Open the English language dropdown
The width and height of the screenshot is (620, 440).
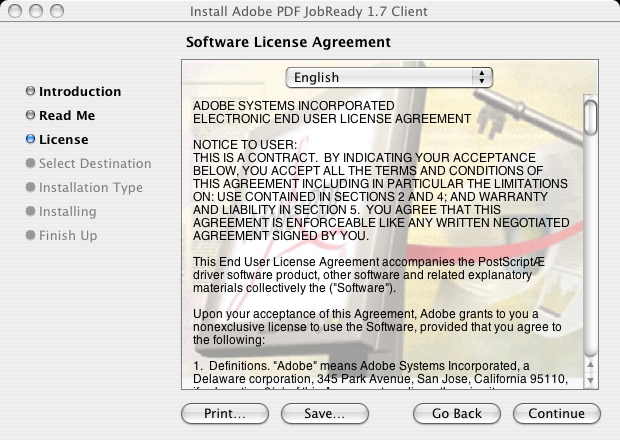pyautogui.click(x=389, y=77)
